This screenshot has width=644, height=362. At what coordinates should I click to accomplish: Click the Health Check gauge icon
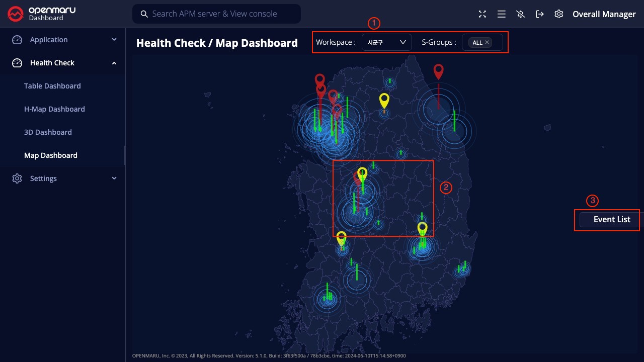click(x=17, y=63)
